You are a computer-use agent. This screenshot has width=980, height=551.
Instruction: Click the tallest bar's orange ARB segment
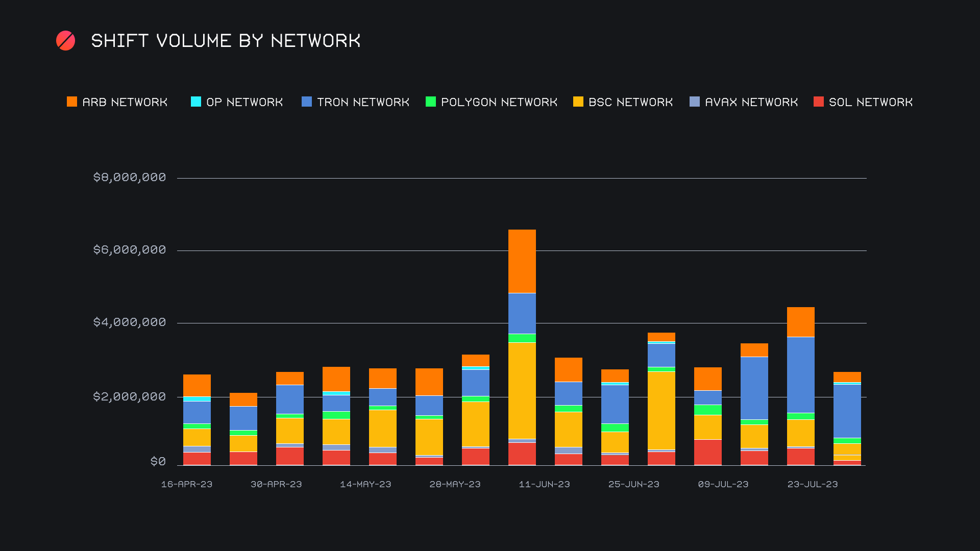[x=522, y=261]
